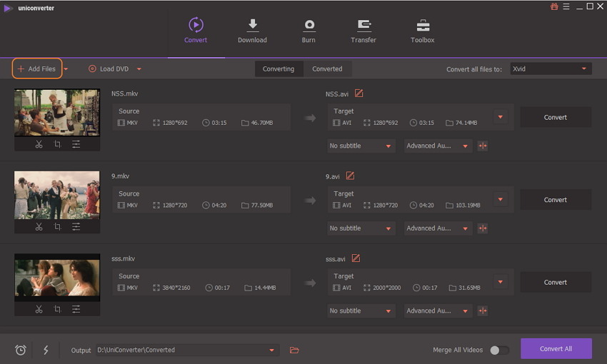Trim sss.mkv with the scissors icon

tap(39, 309)
